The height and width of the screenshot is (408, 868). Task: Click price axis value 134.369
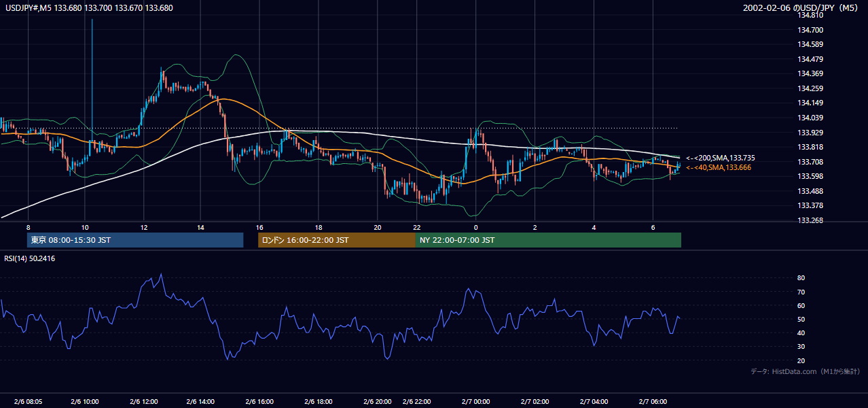[x=810, y=74]
